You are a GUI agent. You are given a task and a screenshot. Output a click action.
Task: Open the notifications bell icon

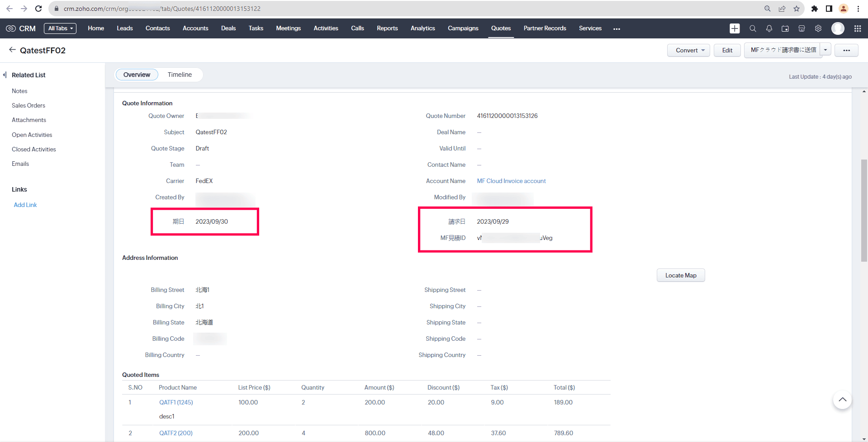coord(769,28)
